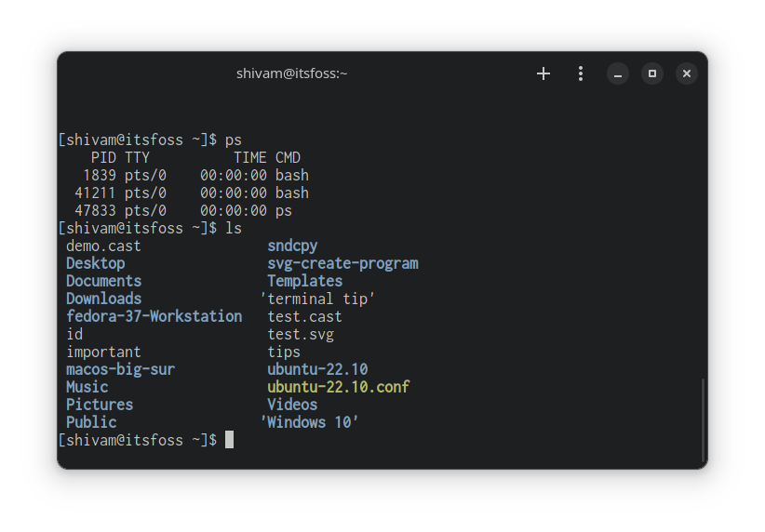Click the cursor at the last prompt
765x532 pixels.
(x=230, y=440)
